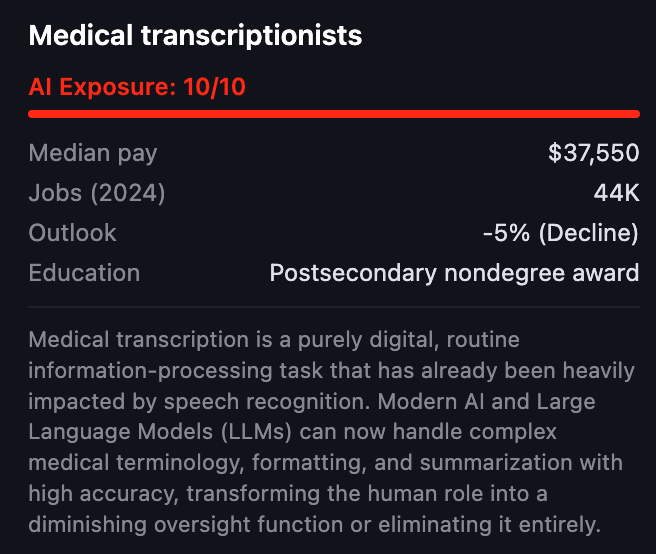Viewport: 656px width, 554px height.
Task: Click the red exposure progress bar
Action: (333, 113)
